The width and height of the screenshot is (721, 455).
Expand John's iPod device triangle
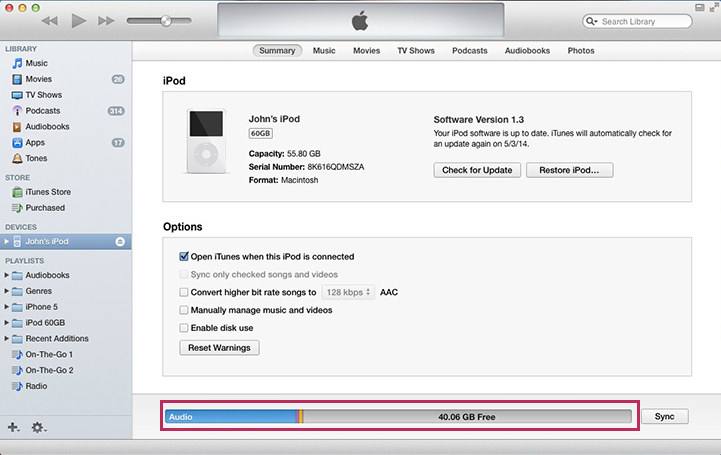pos(6,241)
